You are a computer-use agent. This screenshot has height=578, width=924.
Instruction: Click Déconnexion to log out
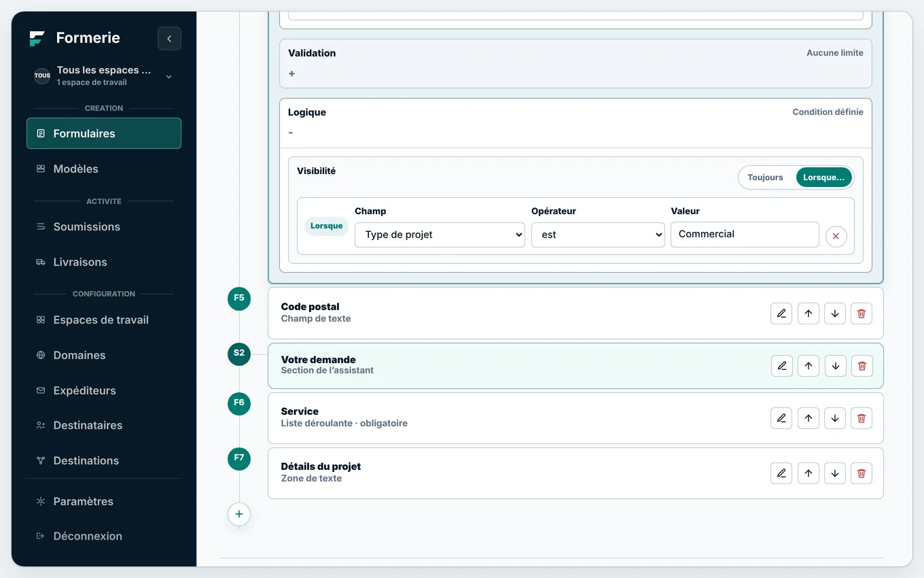pyautogui.click(x=104, y=536)
